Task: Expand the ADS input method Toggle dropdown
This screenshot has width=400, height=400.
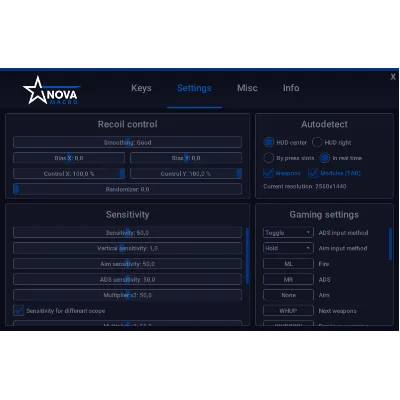Action: [288, 232]
